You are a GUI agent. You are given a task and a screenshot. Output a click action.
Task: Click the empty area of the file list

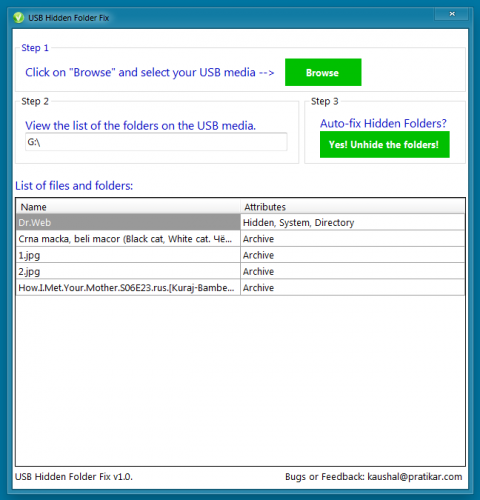240,380
